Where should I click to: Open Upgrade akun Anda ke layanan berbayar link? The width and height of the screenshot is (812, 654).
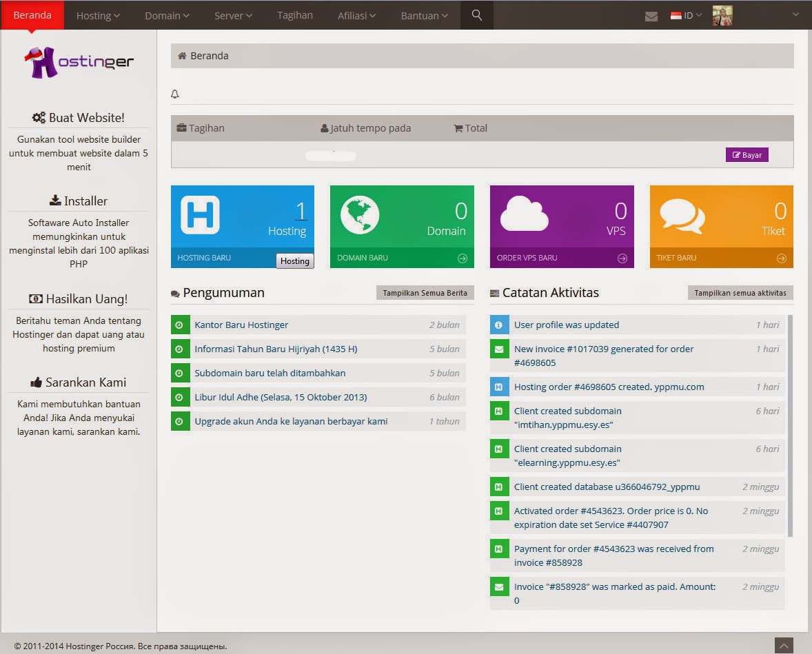pyautogui.click(x=291, y=422)
